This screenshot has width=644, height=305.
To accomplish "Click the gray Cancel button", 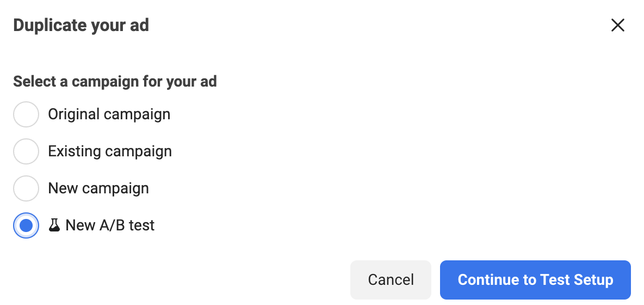I will (x=391, y=279).
